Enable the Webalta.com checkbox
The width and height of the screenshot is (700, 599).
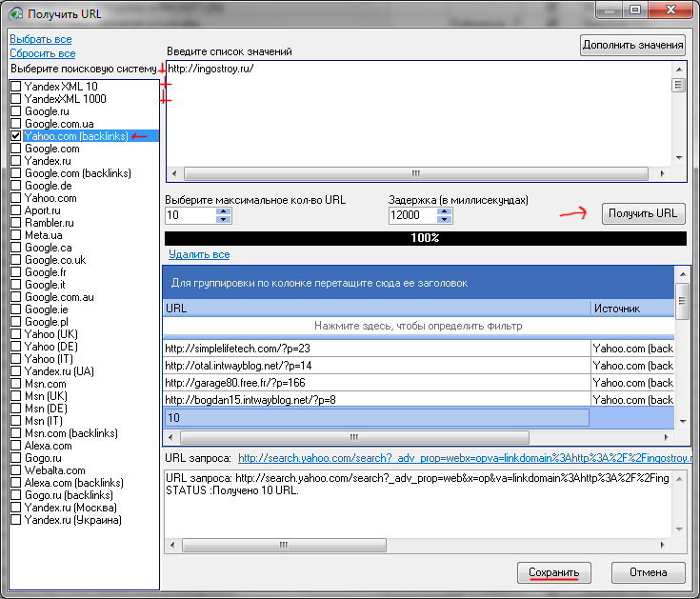point(16,470)
